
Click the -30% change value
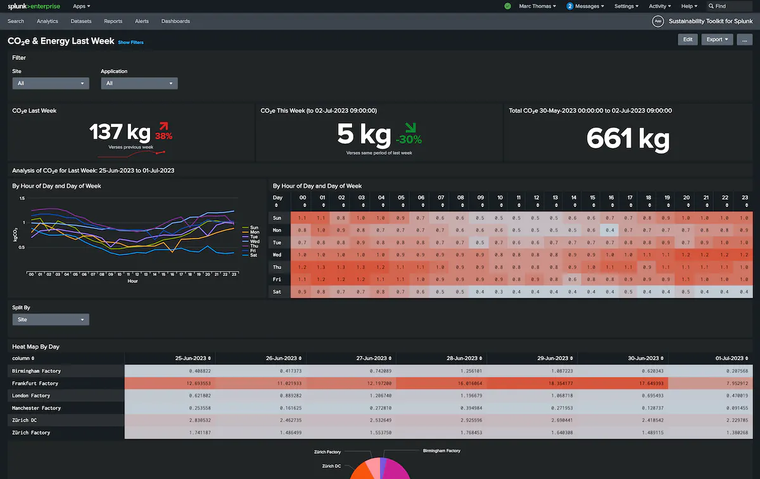[409, 140]
